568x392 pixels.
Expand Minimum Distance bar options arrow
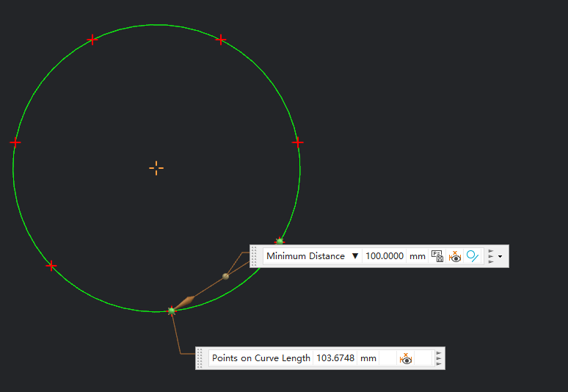pyautogui.click(x=500, y=256)
